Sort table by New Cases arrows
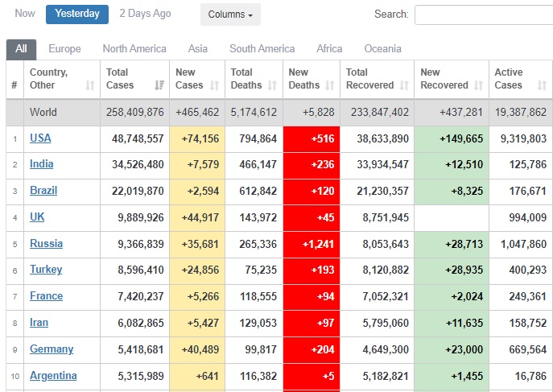This screenshot has height=392, width=553. [214, 85]
